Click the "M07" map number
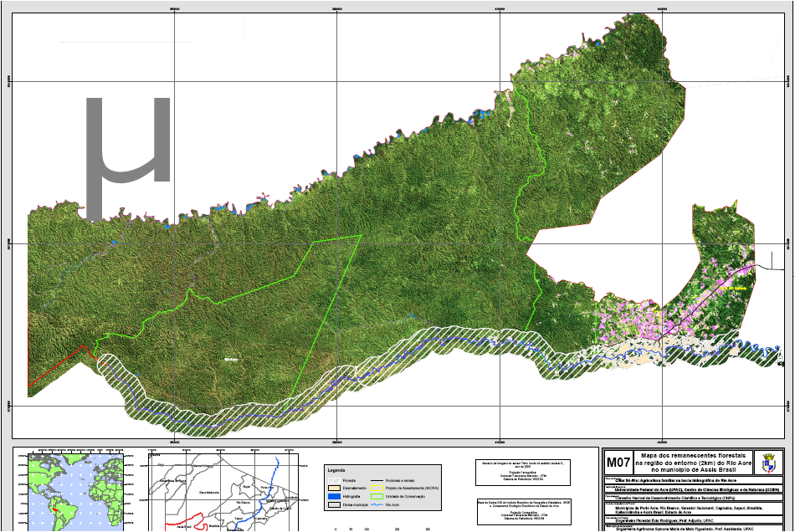 (618, 463)
